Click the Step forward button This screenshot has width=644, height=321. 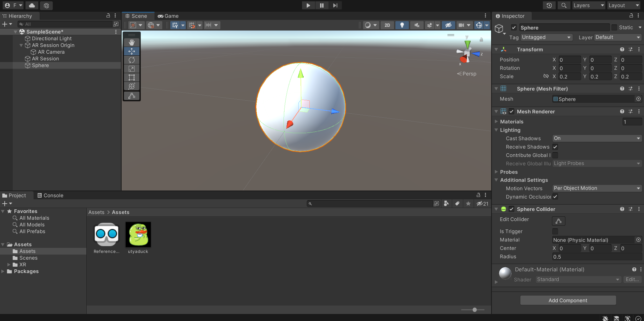335,5
